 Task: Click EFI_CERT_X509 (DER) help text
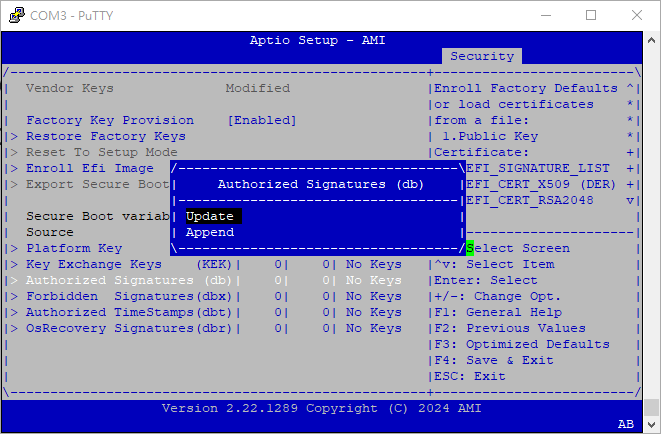coord(541,184)
